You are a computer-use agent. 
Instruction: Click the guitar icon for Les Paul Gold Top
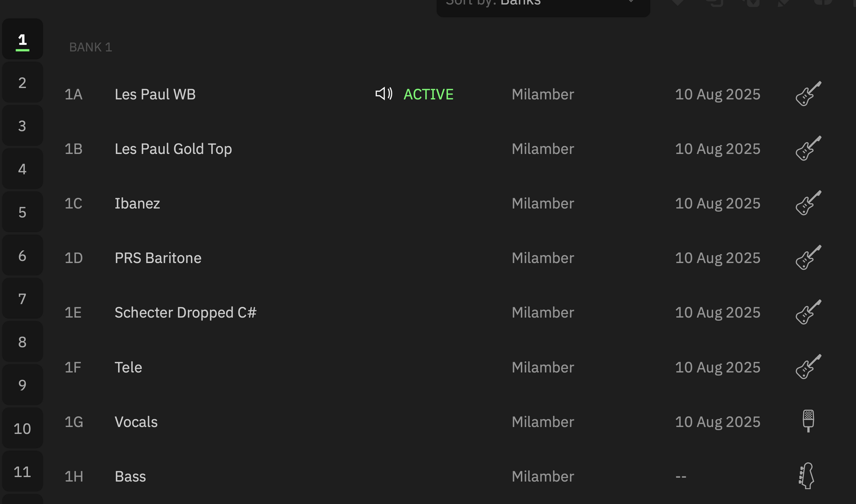pos(808,148)
